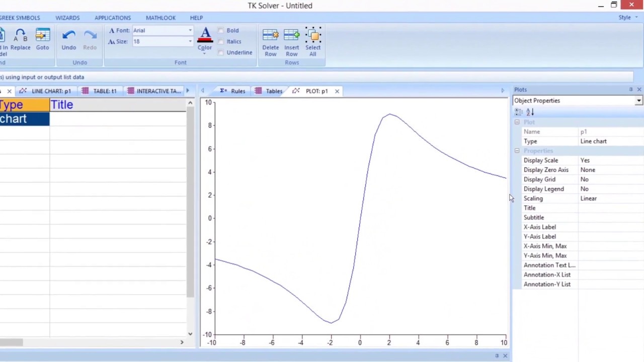Close the PLOT: p1 tab

coord(337,91)
